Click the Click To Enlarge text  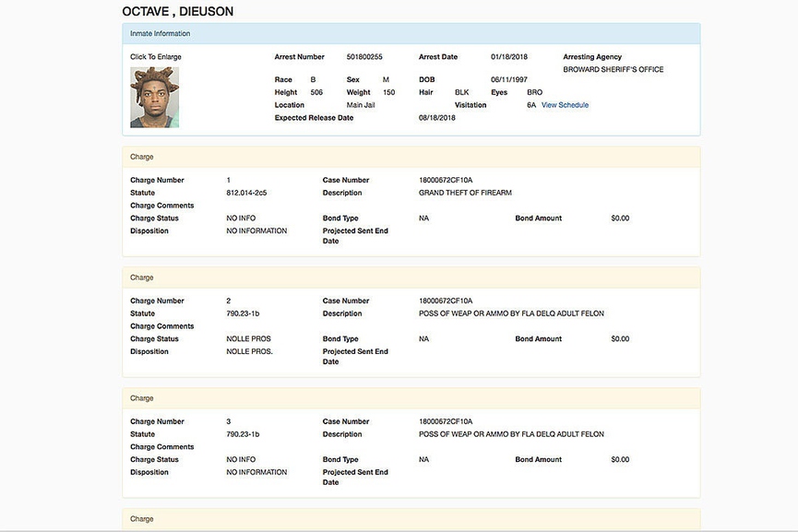coord(156,56)
